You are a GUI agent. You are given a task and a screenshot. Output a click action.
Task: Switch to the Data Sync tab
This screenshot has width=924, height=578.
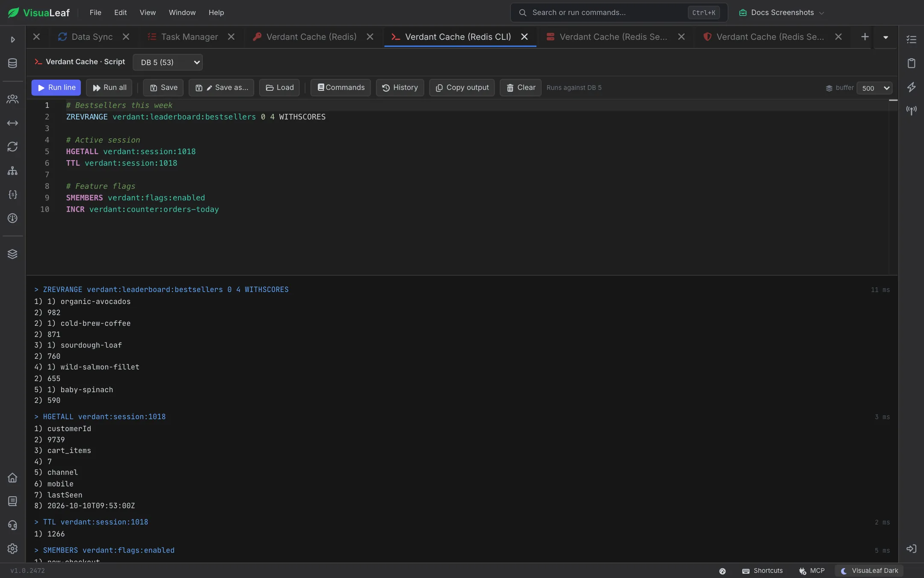point(92,37)
